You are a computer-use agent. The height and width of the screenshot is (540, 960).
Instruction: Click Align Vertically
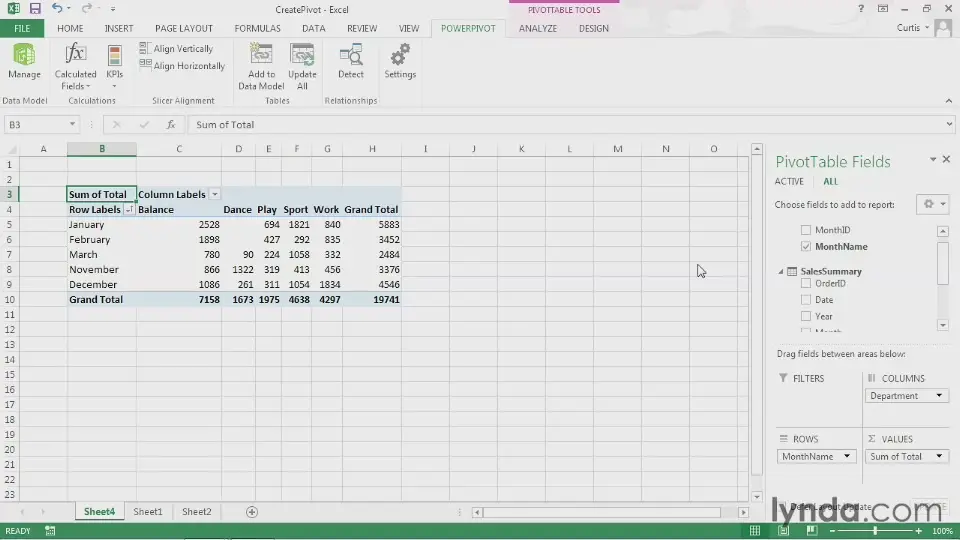(176, 48)
